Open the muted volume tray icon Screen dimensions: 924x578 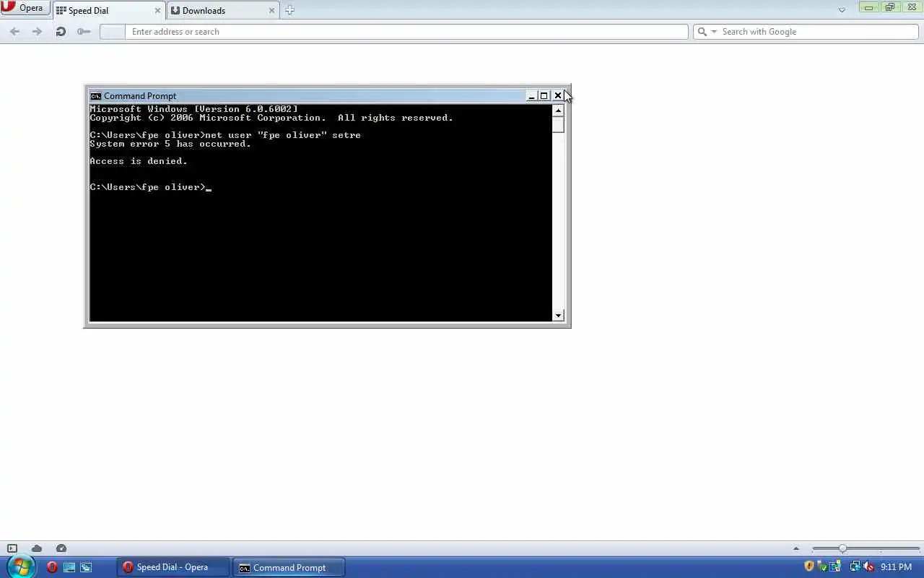(x=868, y=567)
